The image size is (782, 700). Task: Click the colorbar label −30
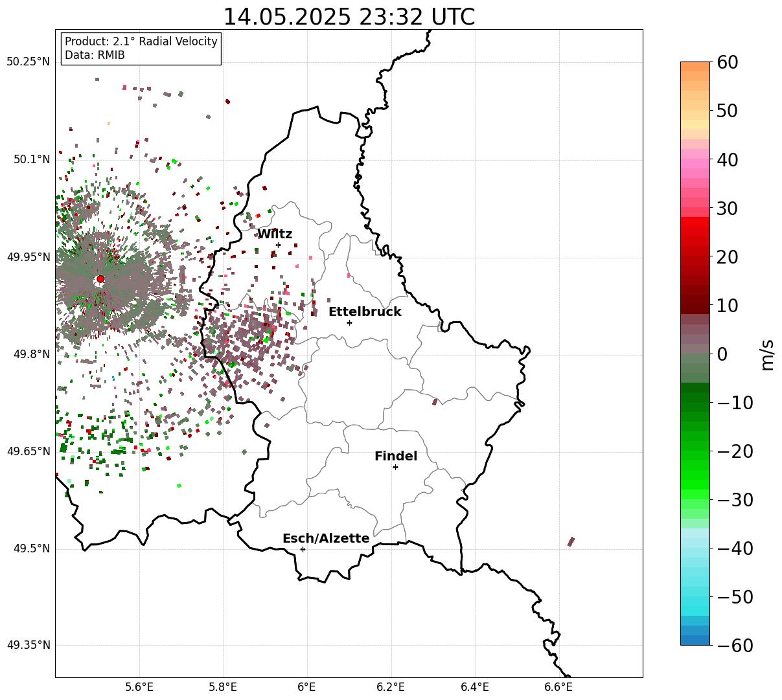[735, 500]
